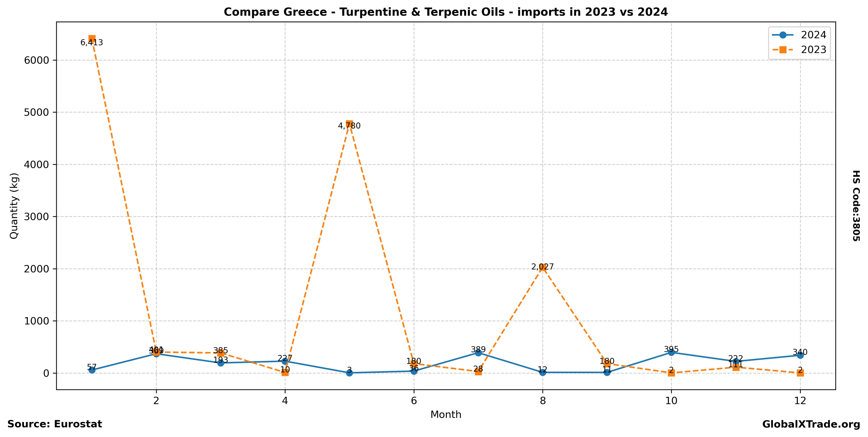Click the HS Code:3805 side label
Screen dimensions: 868x437
[x=856, y=206]
